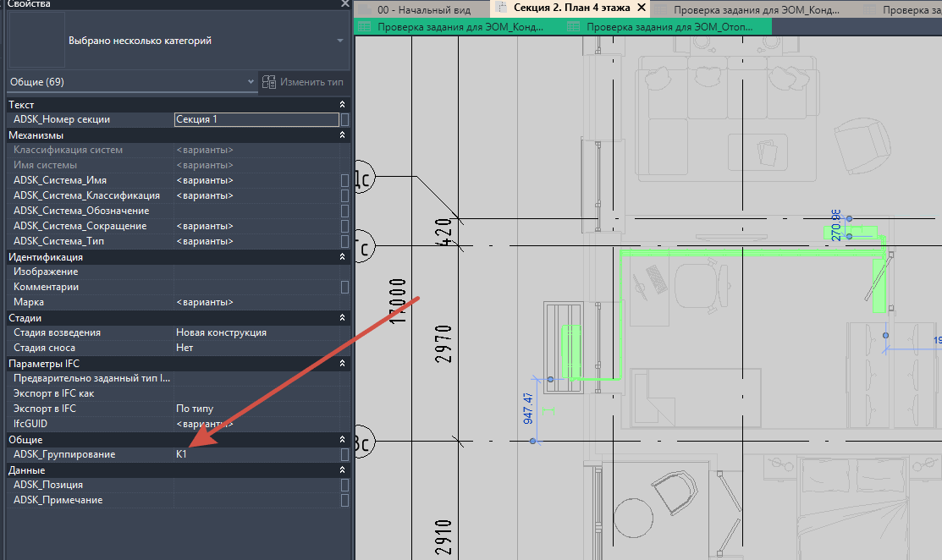
Task: Collapse the Механизмы parameter group
Action: click(x=343, y=135)
